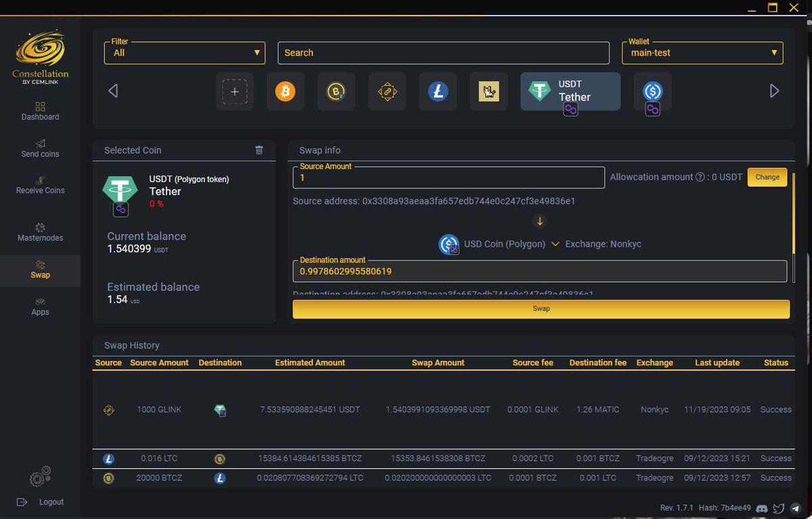Open settings gears icon in sidebar
The image size is (812, 519).
(40, 477)
